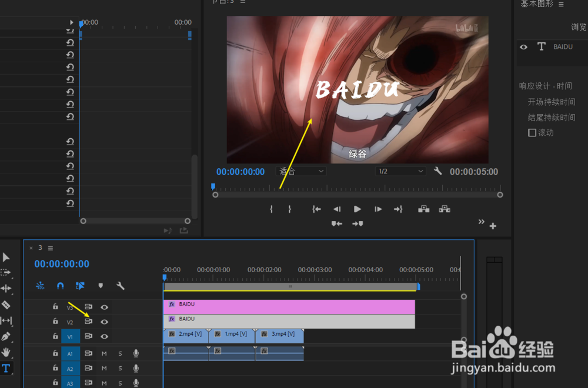
Task: Click the Overwrite button below transport
Action: pyautogui.click(x=358, y=224)
